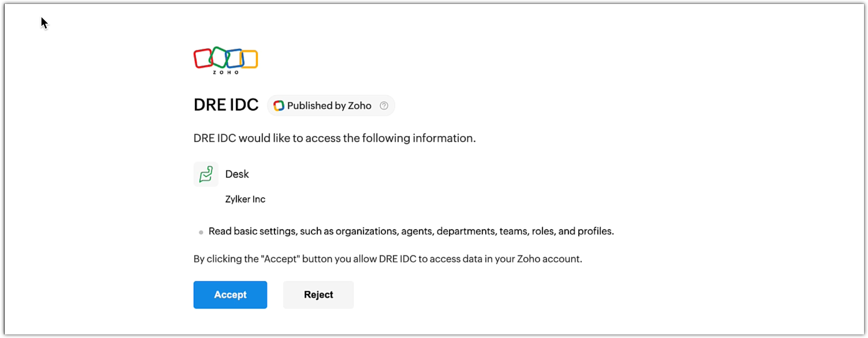Click the DRE IDC heading
Image resolution: width=868 pixels, height=338 pixels.
click(226, 105)
